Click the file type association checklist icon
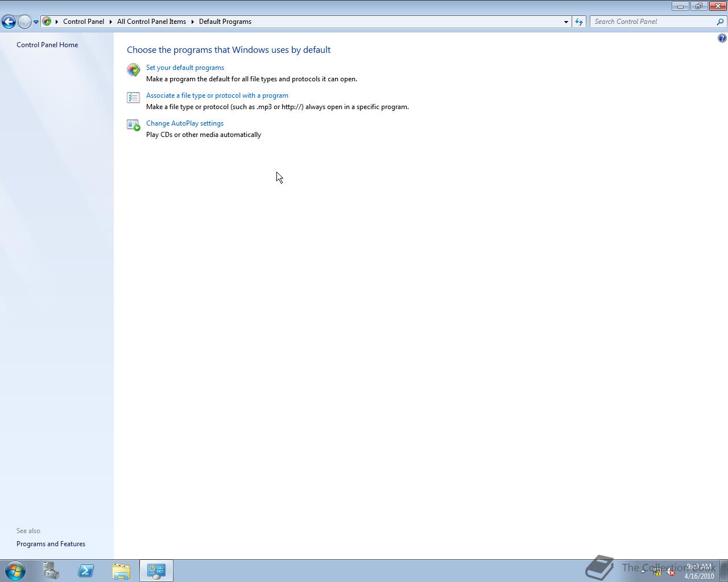Image resolution: width=728 pixels, height=582 pixels. click(133, 98)
